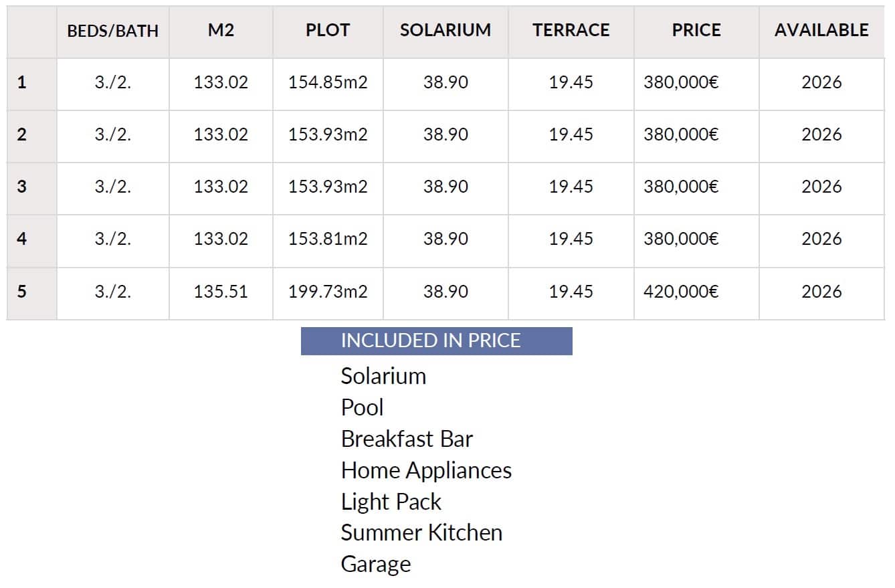Viewport: 895px width, 588px height.
Task: Click the 420,000€ price cell
Action: coord(681,292)
